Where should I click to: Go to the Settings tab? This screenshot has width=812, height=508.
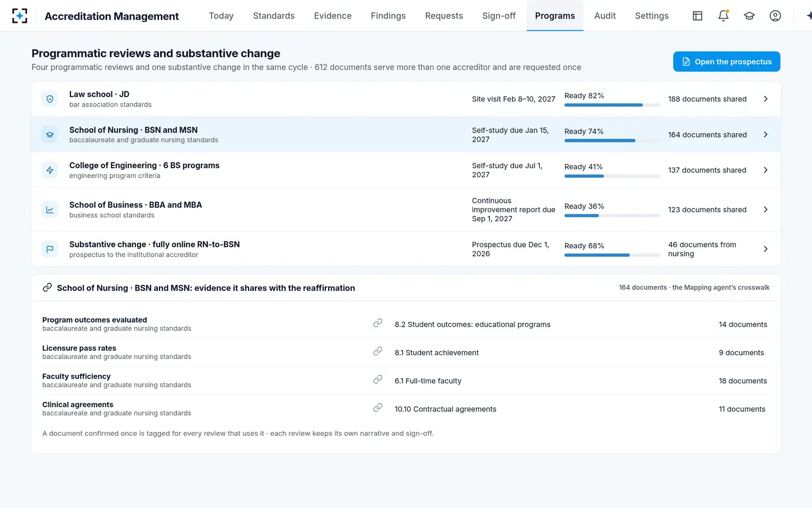coord(652,16)
